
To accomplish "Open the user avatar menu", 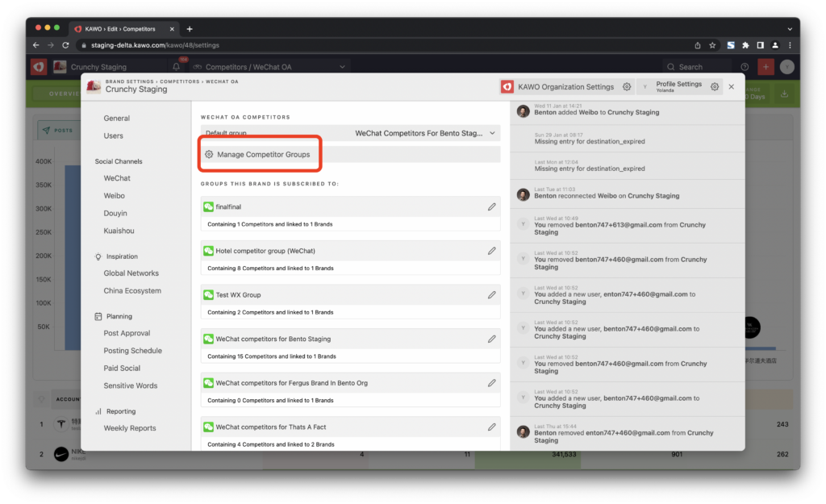I will [787, 67].
